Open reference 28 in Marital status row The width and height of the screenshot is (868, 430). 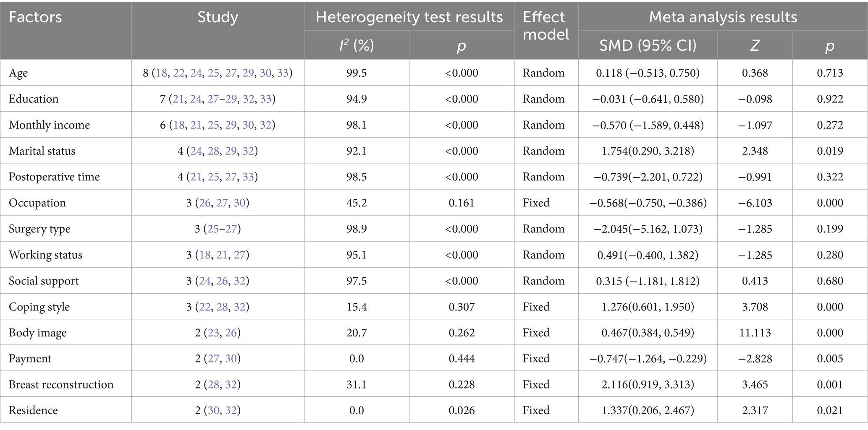click(213, 151)
